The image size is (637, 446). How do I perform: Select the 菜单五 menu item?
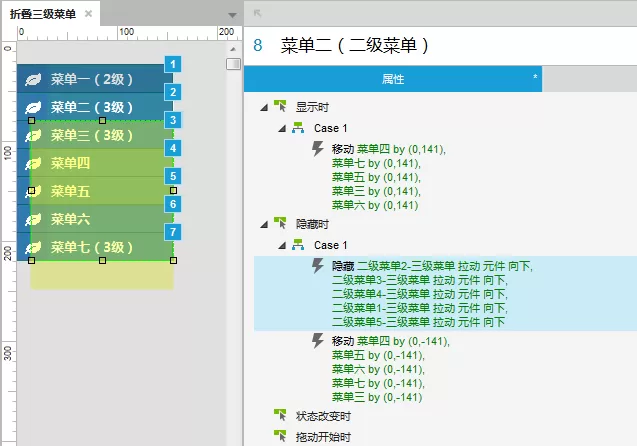click(95, 191)
